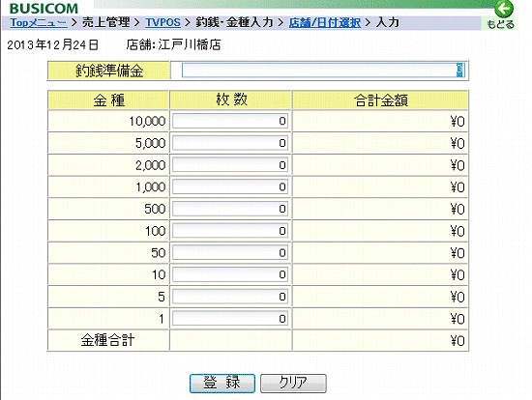Select the 500 yen count field
Viewport: 532px width, 400px height.
click(230, 209)
